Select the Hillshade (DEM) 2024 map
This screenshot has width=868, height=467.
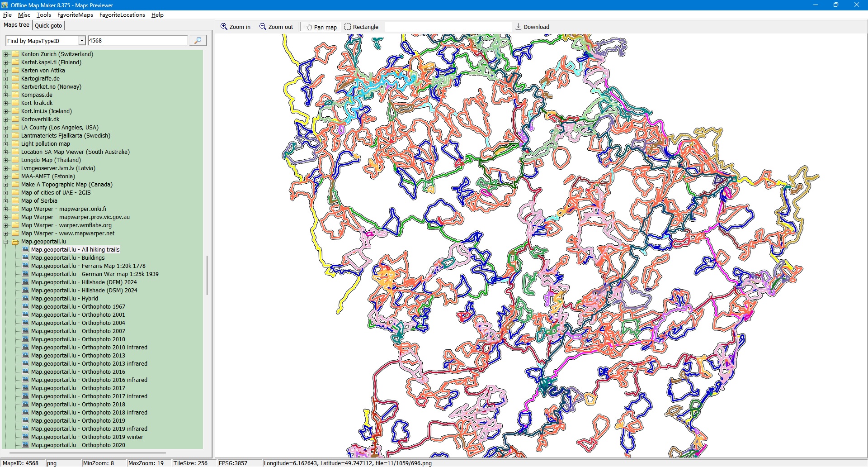[x=84, y=282]
